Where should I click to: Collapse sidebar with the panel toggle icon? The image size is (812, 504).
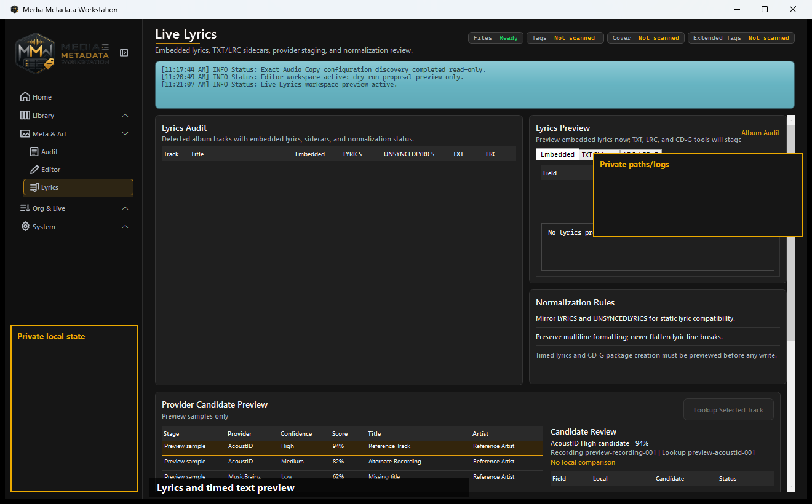(x=124, y=53)
